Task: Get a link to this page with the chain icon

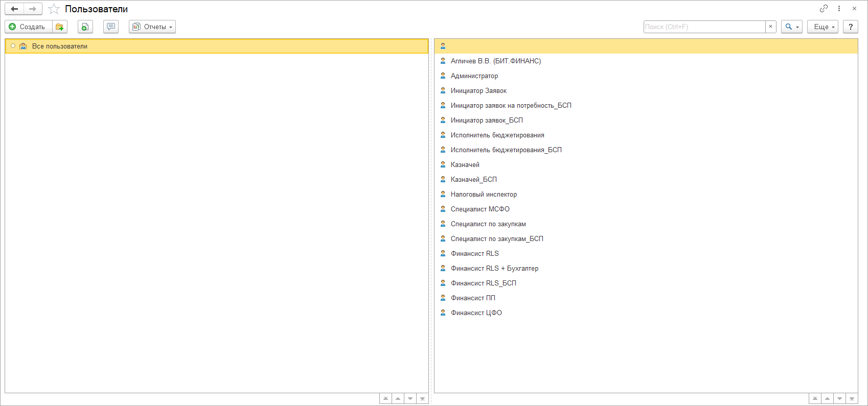Action: coord(824,9)
